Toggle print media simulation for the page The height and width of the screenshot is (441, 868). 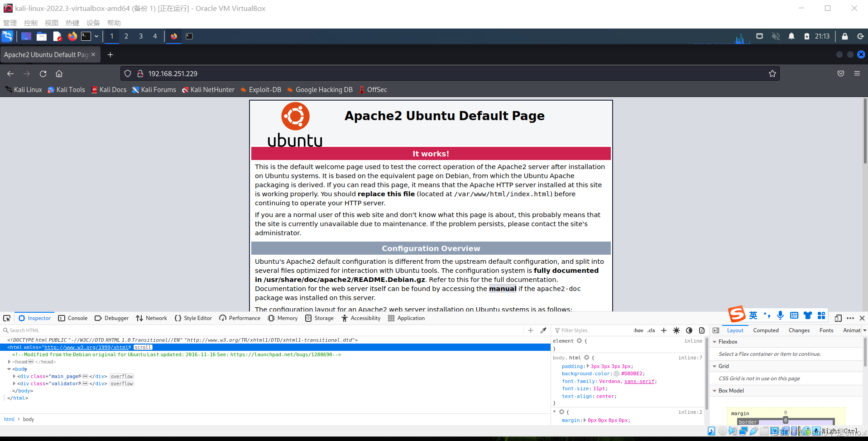702,330
